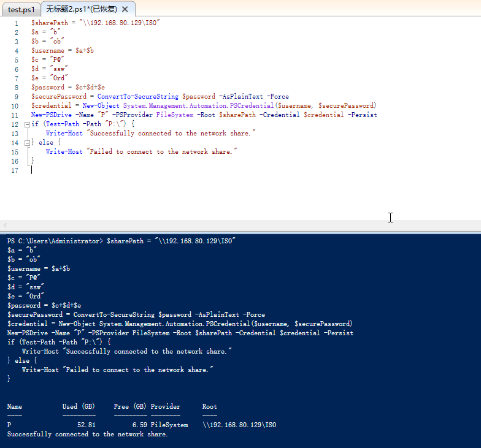Click the PS C:\Users\Administrator> console prompt
Screen dimensions: 481x448
tap(55, 241)
